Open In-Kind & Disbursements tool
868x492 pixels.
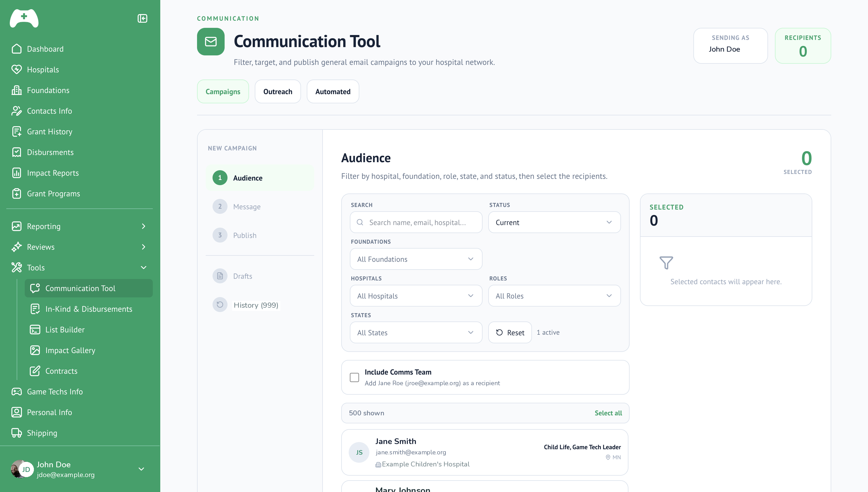click(88, 309)
